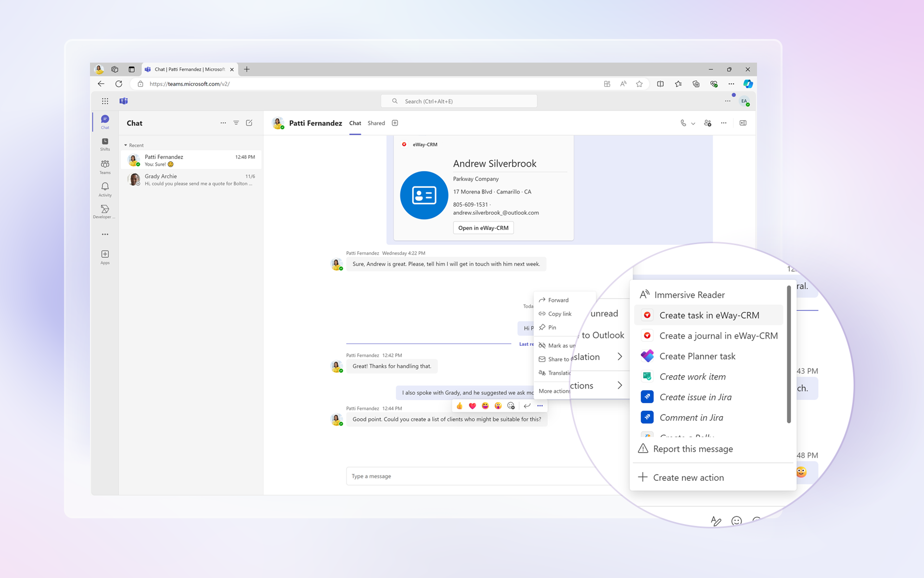Select Create task in eWay-CRM
Viewport: 924px width, 578px height.
(x=708, y=315)
